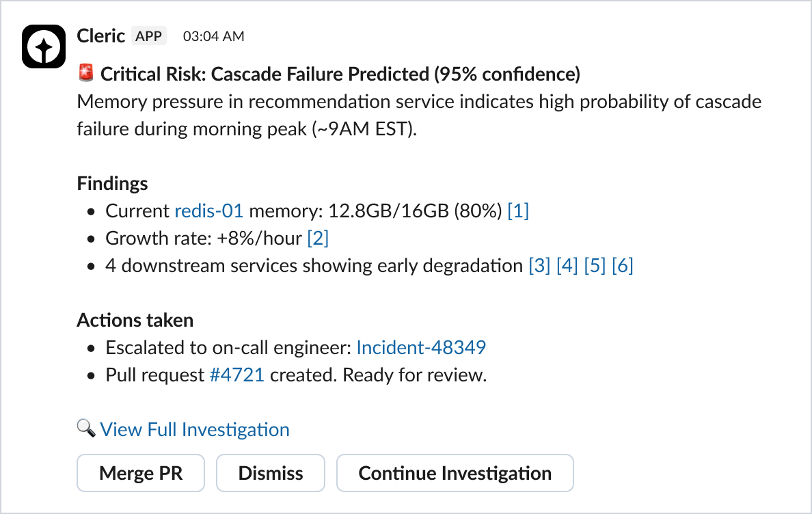812x514 pixels.
Task: Click the Cleric app avatar icon
Action: [x=44, y=46]
